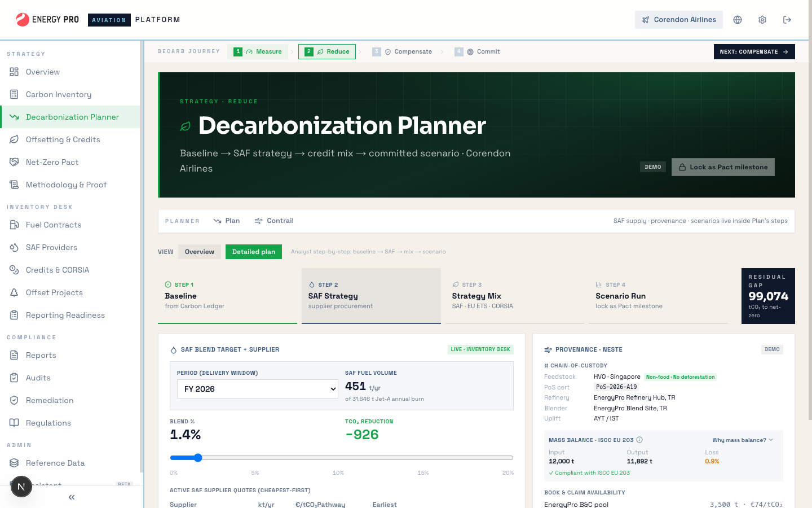Click the 10% mark on blend slider

point(338,472)
